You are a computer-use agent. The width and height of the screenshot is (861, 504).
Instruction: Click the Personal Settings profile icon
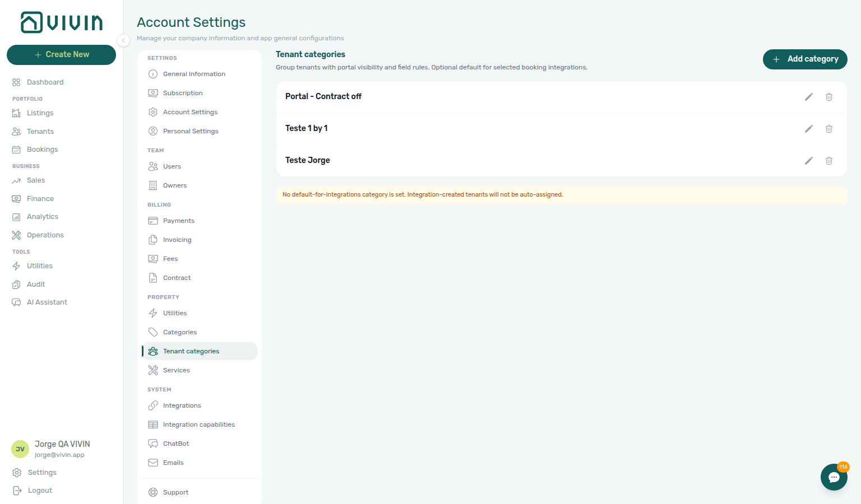153,131
